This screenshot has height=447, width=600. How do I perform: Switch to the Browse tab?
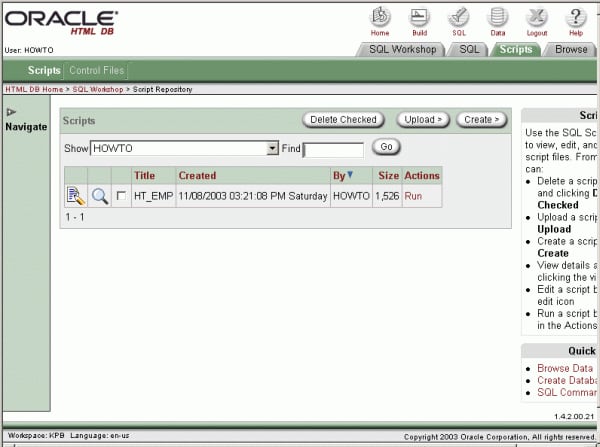[571, 49]
